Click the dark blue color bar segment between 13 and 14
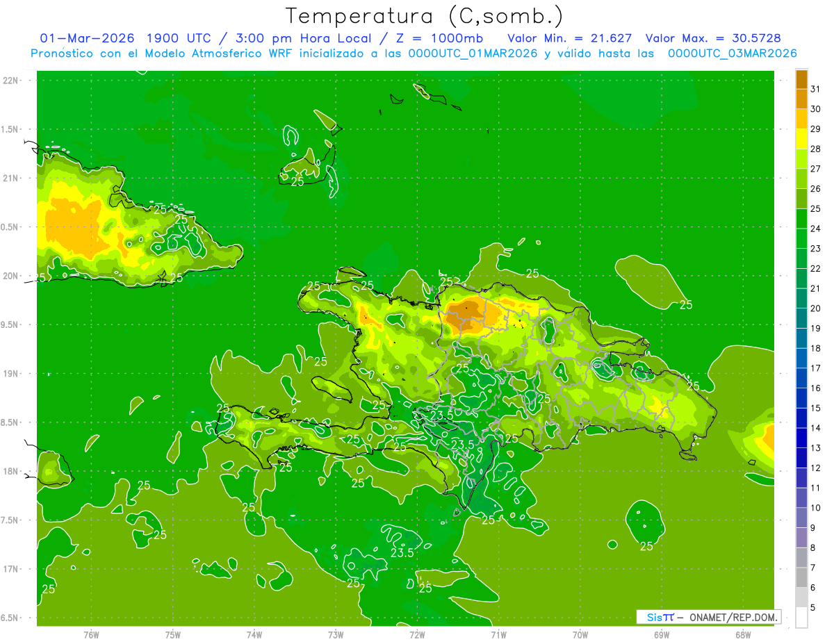This screenshot has width=834, height=644. (x=801, y=438)
